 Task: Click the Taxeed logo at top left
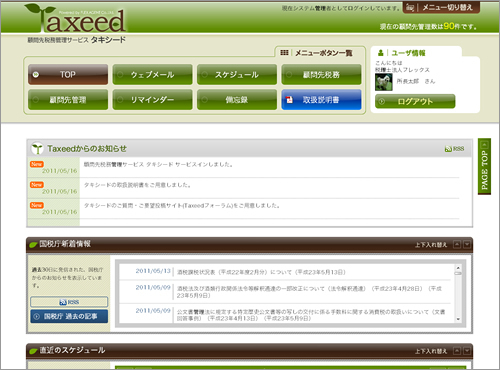pyautogui.click(x=75, y=18)
